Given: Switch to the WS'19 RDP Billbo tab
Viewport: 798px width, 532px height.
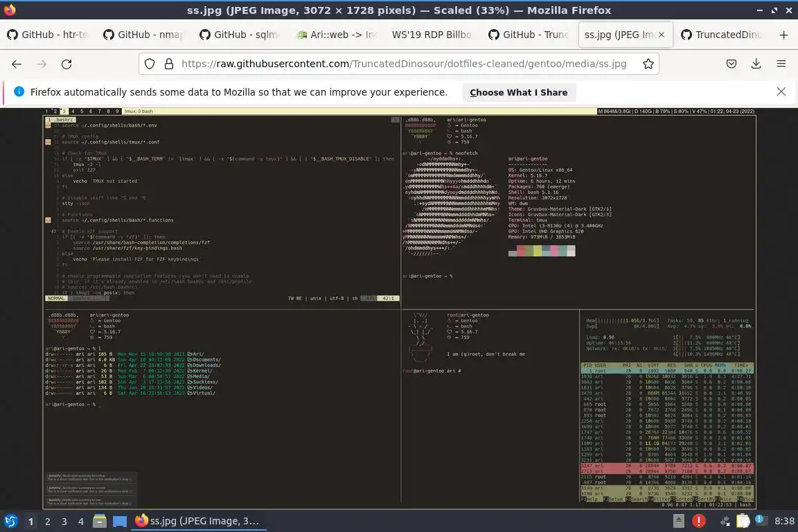Looking at the screenshot, I should 432,35.
